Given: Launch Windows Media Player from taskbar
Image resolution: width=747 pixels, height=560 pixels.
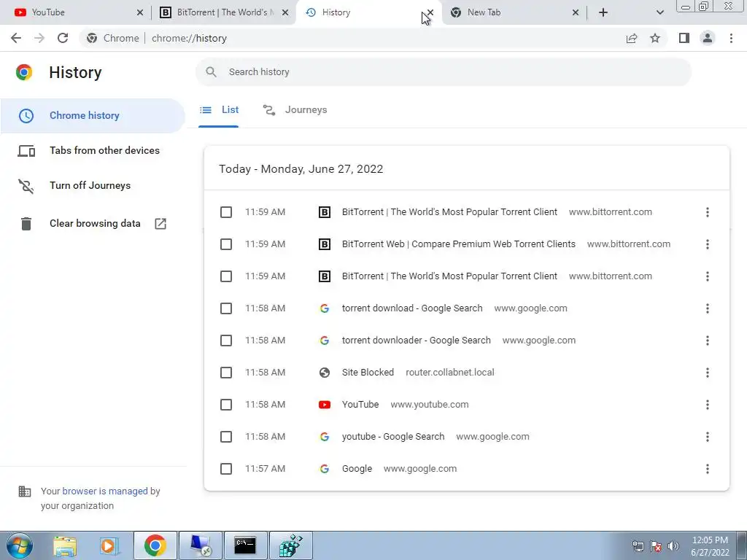Looking at the screenshot, I should click(x=109, y=545).
